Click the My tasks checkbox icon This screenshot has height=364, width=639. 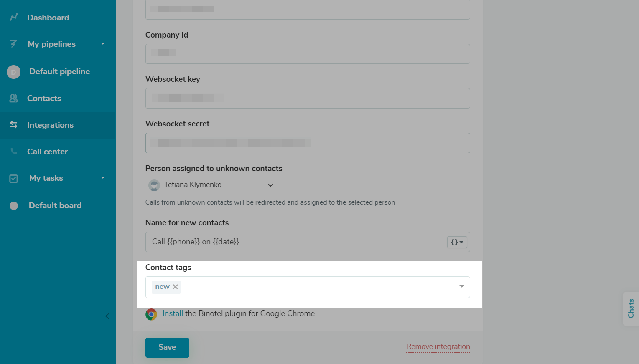click(14, 179)
